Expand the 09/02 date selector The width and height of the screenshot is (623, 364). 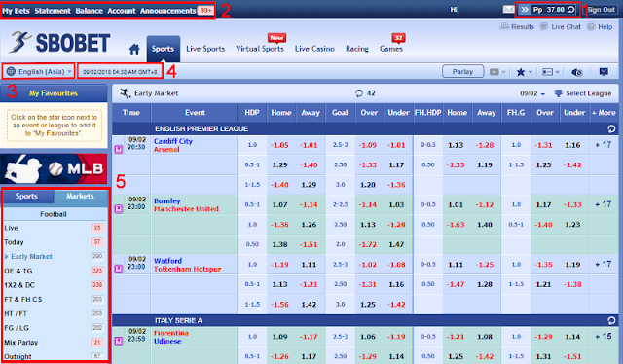coord(532,93)
